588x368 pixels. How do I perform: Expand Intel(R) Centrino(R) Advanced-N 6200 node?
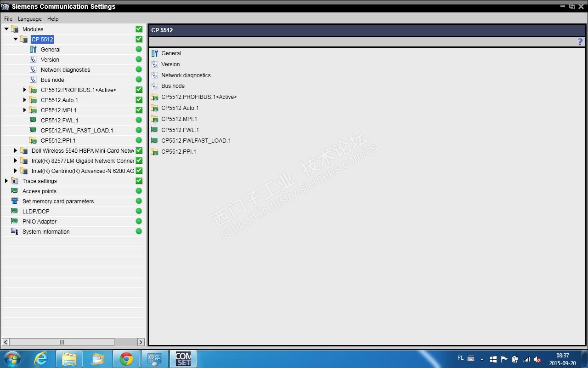pos(16,171)
